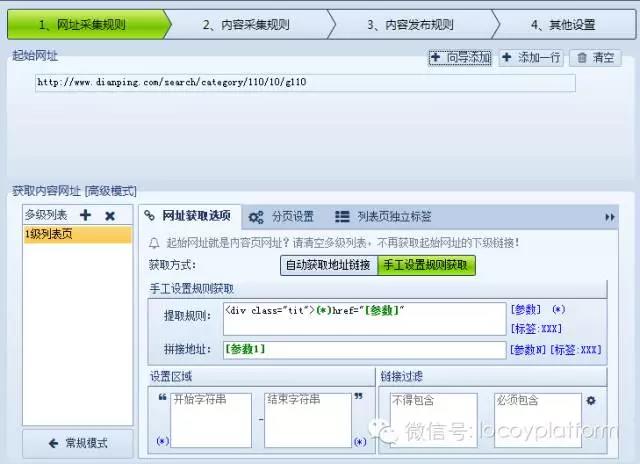Insert [标签:XXX] beside 拼接地址
Image resolution: width=640 pixels, height=464 pixels.
[x=576, y=350]
